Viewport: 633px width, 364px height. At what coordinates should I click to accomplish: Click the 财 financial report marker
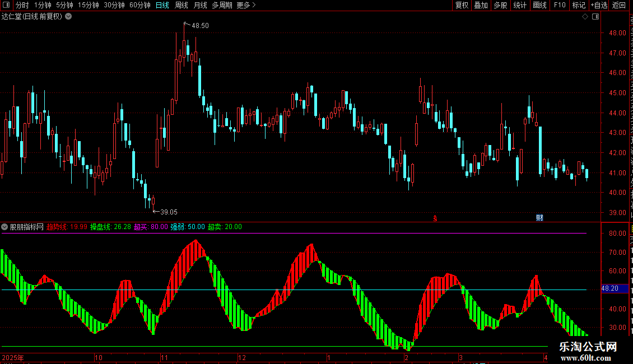tap(539, 218)
